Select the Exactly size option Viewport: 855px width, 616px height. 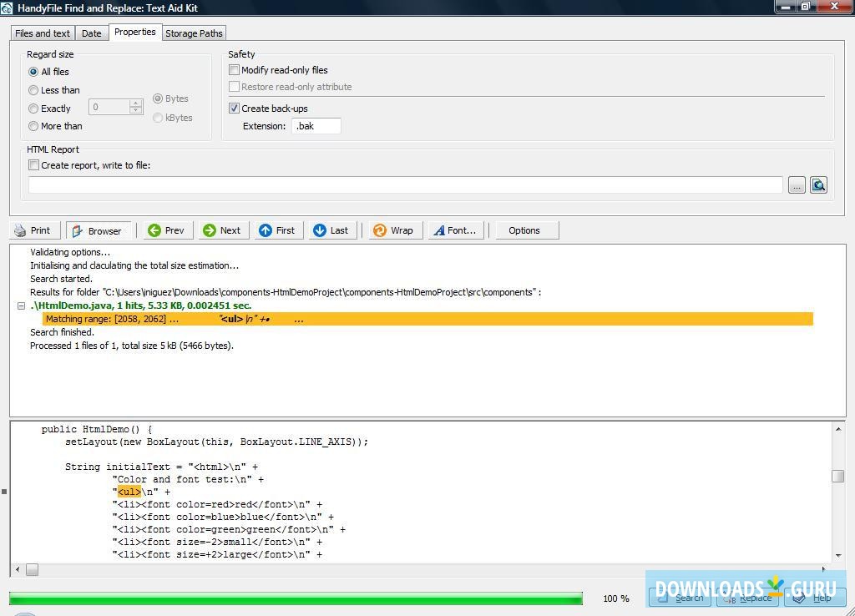pyautogui.click(x=33, y=109)
